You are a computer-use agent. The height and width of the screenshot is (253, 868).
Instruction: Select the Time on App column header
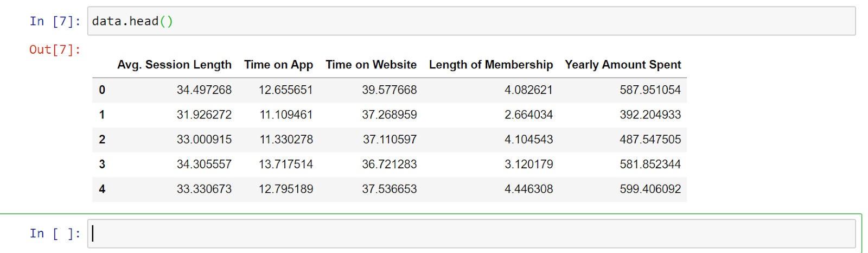pyautogui.click(x=278, y=65)
